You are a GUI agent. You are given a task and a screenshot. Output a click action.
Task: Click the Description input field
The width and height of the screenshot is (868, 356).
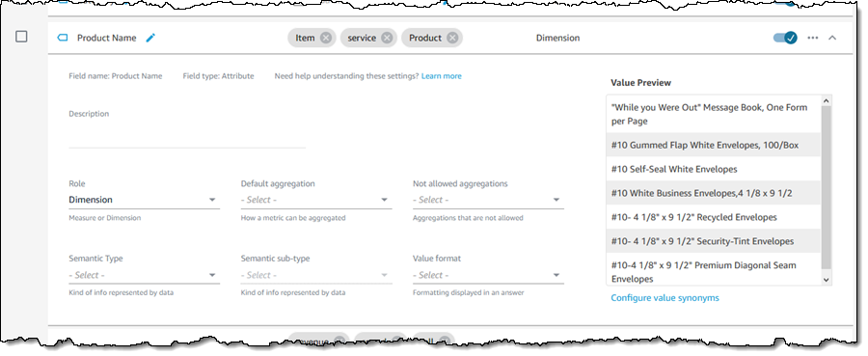click(187, 137)
